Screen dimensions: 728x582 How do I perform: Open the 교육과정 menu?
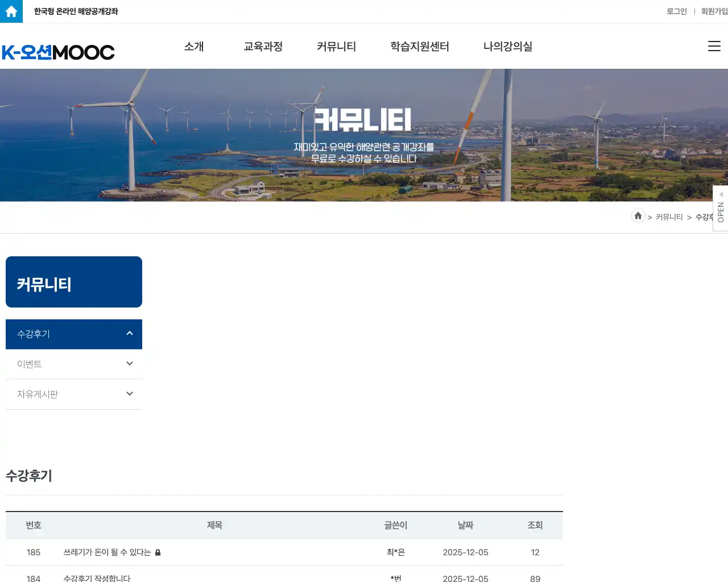(x=263, y=47)
